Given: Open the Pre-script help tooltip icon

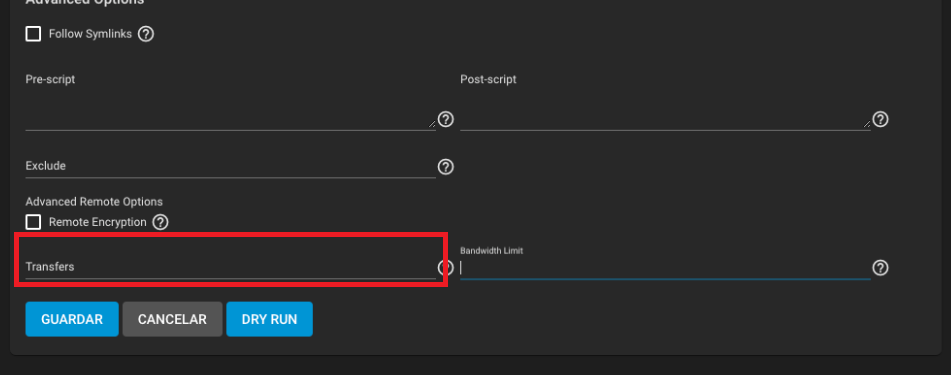Looking at the screenshot, I should [x=446, y=119].
